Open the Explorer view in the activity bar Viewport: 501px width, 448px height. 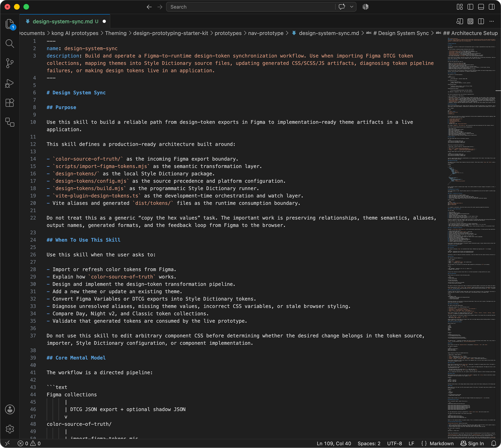[x=10, y=24]
